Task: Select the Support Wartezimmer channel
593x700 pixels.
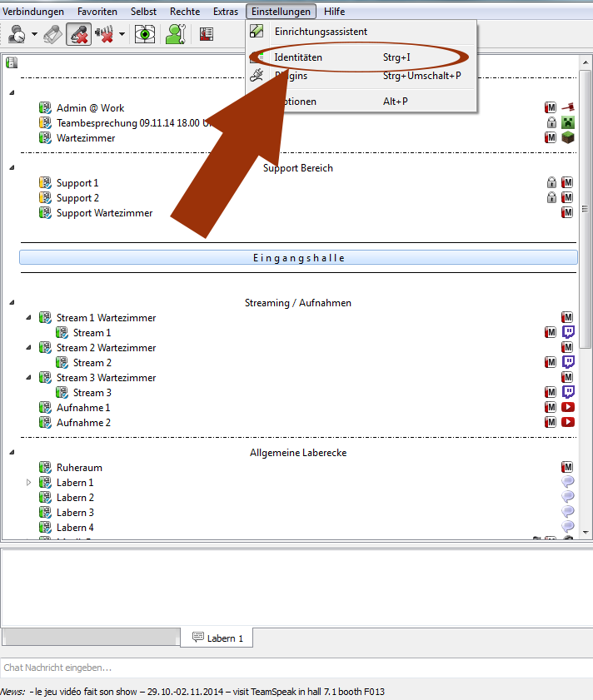Action: coord(105,213)
